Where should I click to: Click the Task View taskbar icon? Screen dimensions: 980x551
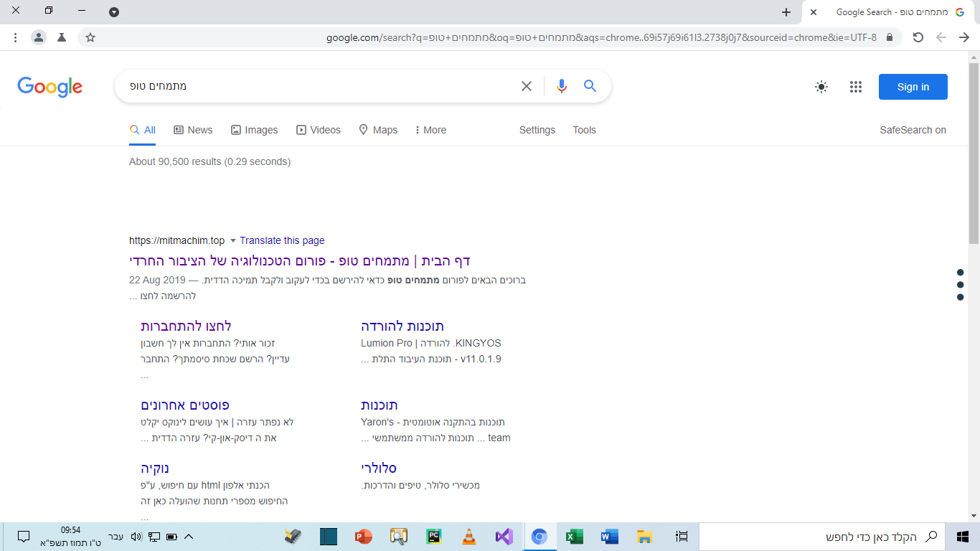pyautogui.click(x=682, y=537)
